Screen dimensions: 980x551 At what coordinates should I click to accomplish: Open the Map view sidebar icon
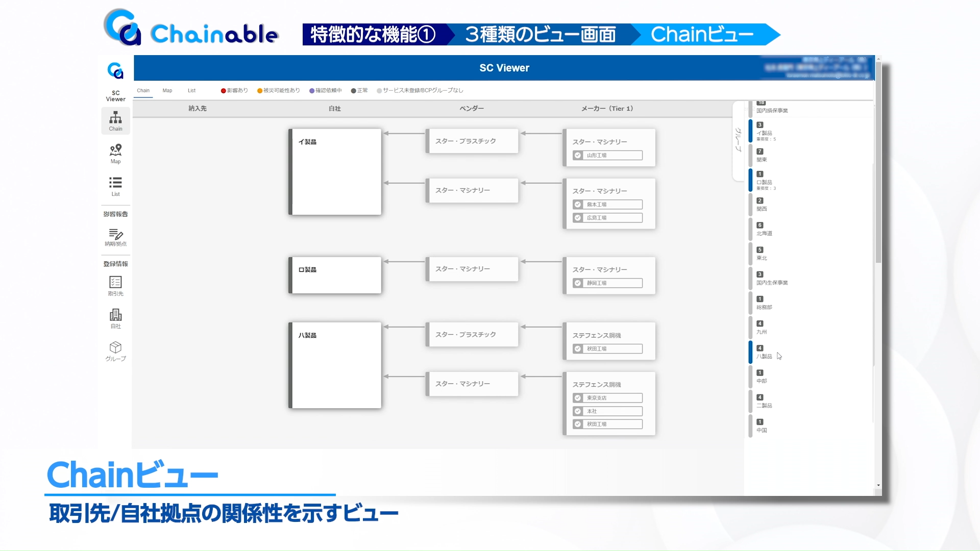(115, 154)
